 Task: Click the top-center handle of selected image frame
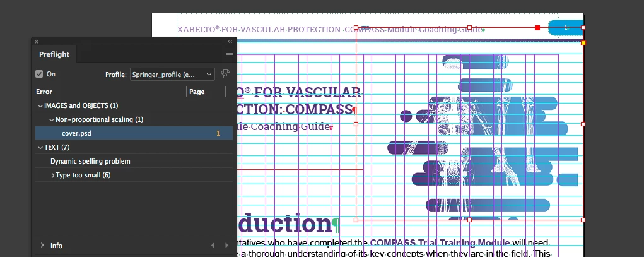469,28
